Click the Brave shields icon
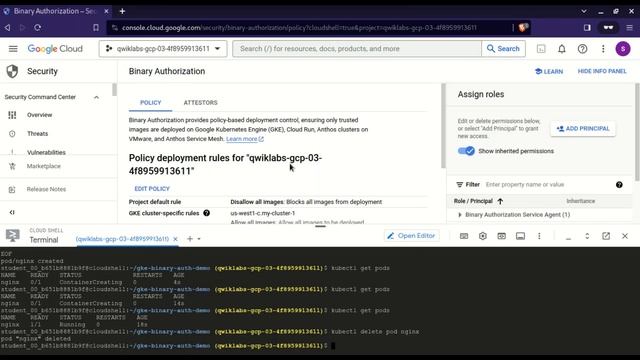Image resolution: width=640 pixels, height=360 pixels. 522,27
